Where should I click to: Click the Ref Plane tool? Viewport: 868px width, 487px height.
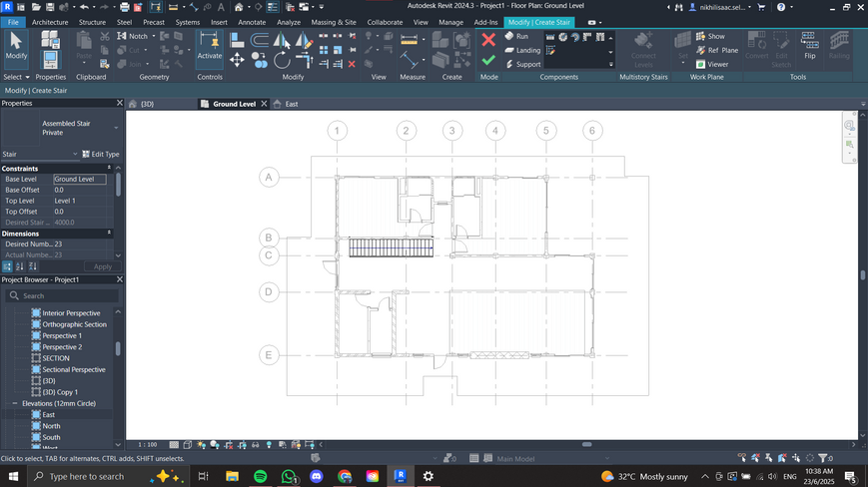pyautogui.click(x=717, y=50)
